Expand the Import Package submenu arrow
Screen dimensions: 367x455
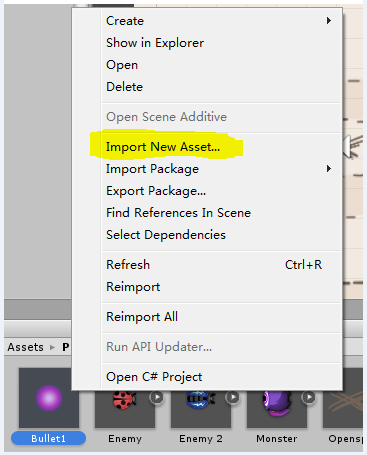(x=329, y=169)
